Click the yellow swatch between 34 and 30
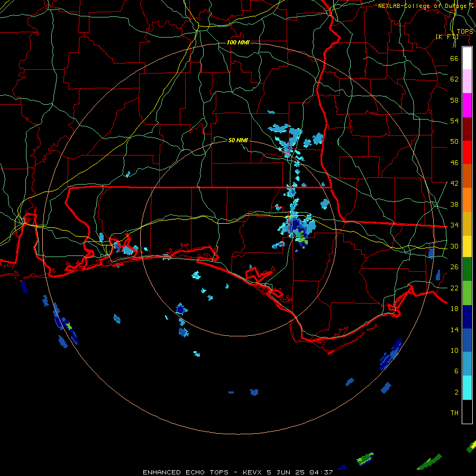476x476 pixels. pyautogui.click(x=467, y=246)
